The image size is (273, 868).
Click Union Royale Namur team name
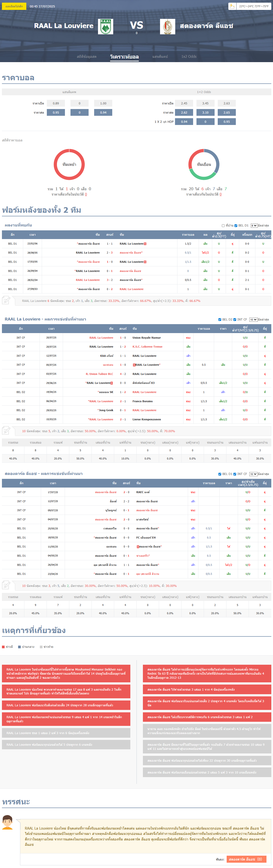pyautogui.click(x=147, y=338)
